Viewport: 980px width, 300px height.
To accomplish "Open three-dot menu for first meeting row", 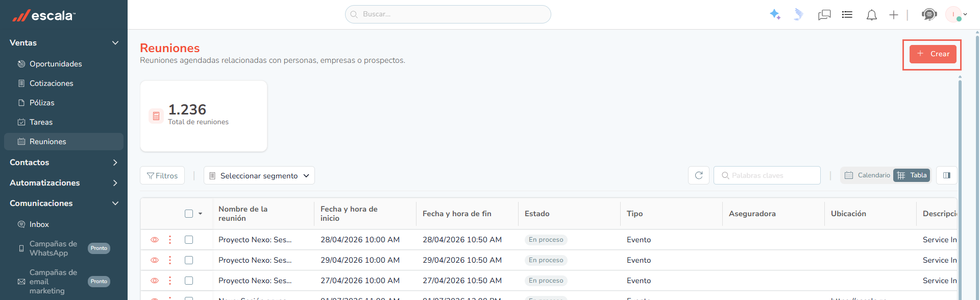I will (x=170, y=240).
